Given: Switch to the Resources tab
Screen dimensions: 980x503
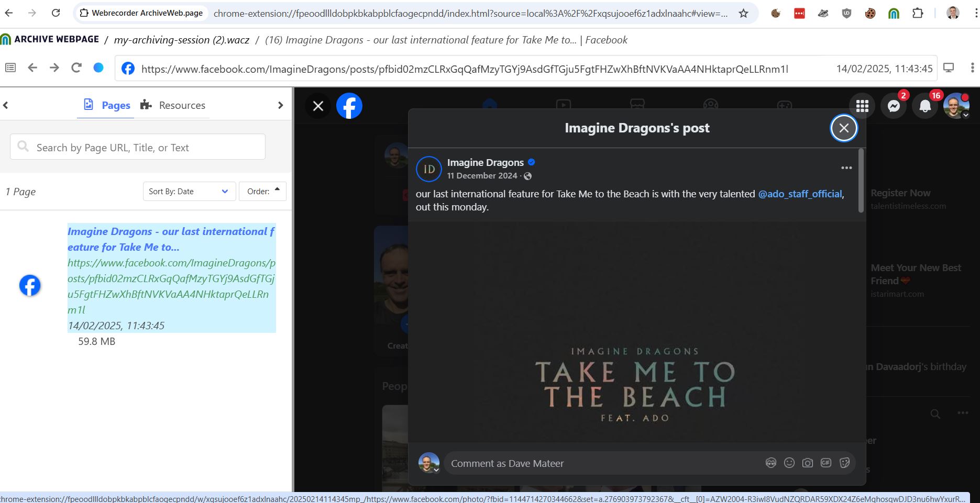Looking at the screenshot, I should pyautogui.click(x=173, y=105).
